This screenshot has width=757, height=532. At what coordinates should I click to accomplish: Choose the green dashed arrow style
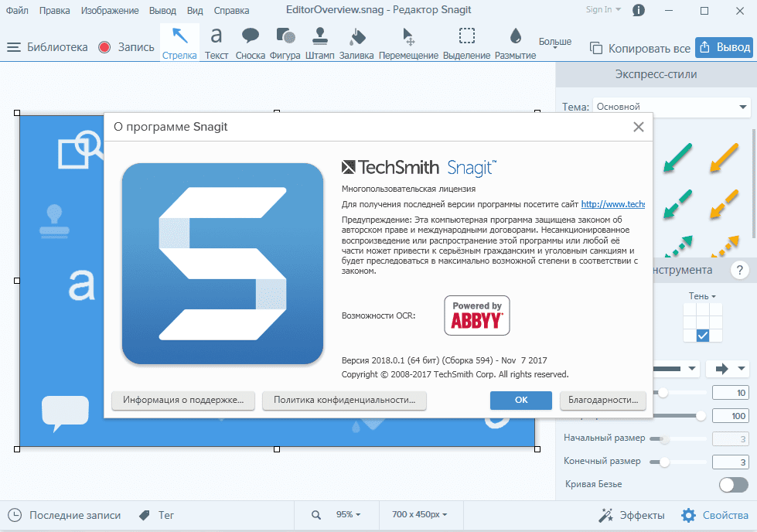point(677,204)
